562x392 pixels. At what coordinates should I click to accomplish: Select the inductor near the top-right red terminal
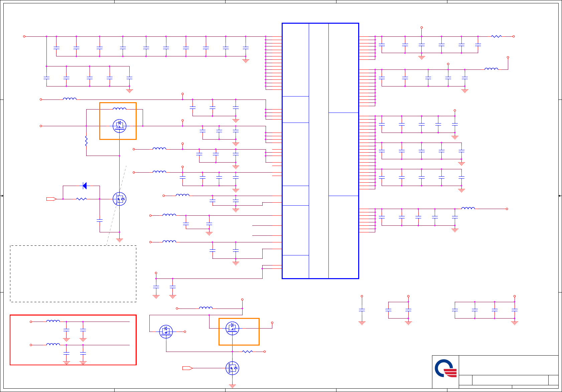[x=491, y=69]
